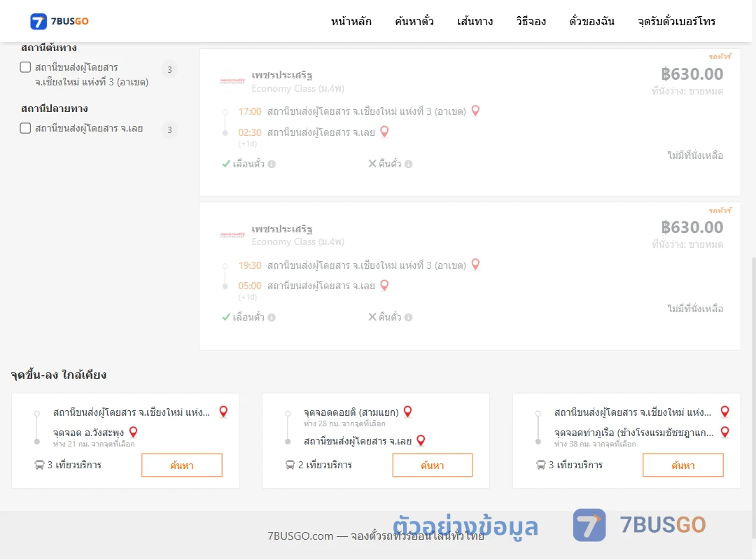
Task: Open the ตั๋วของฉัน menu item
Action: 591,21
